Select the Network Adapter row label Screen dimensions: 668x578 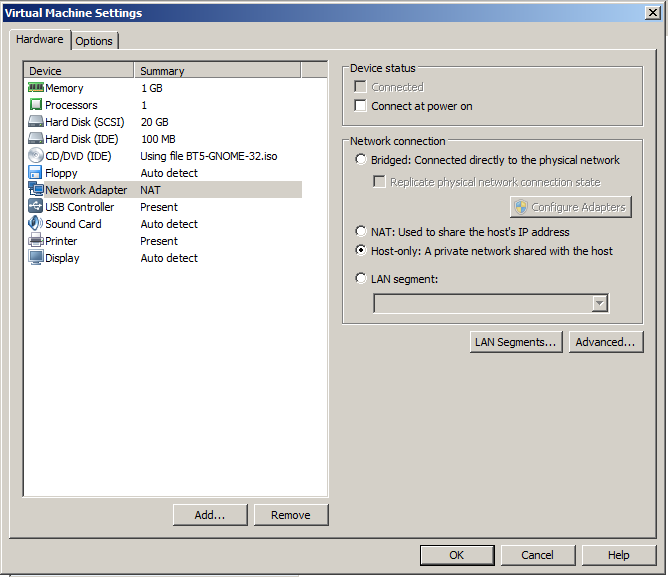click(86, 190)
